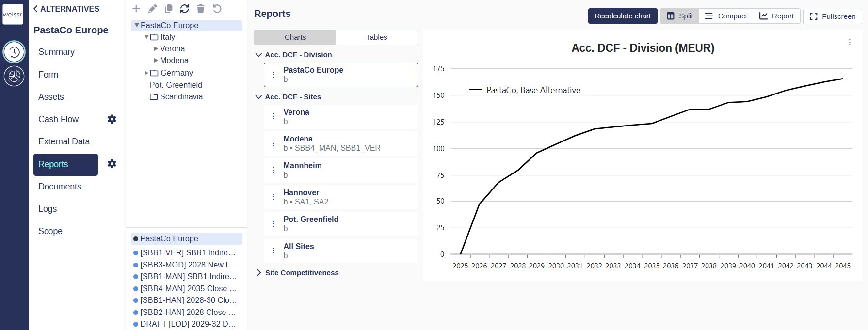Viewport: 868px width, 330px height.
Task: Open Hannover chart card menu dots
Action: 273,197
